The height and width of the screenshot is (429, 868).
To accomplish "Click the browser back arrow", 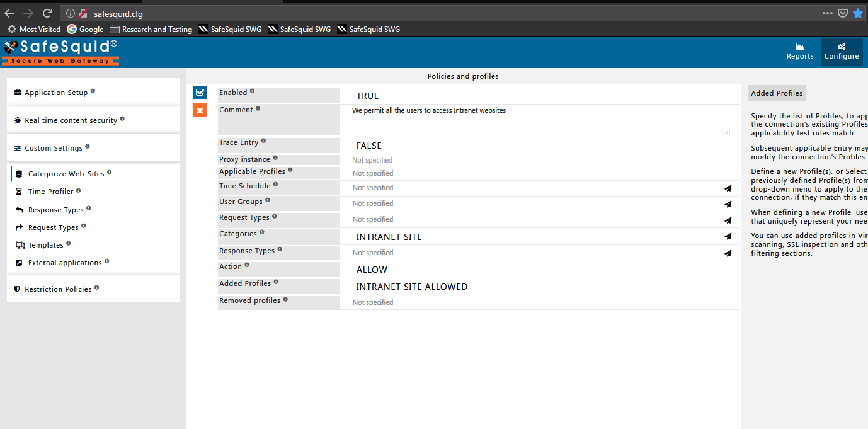I will [x=9, y=13].
